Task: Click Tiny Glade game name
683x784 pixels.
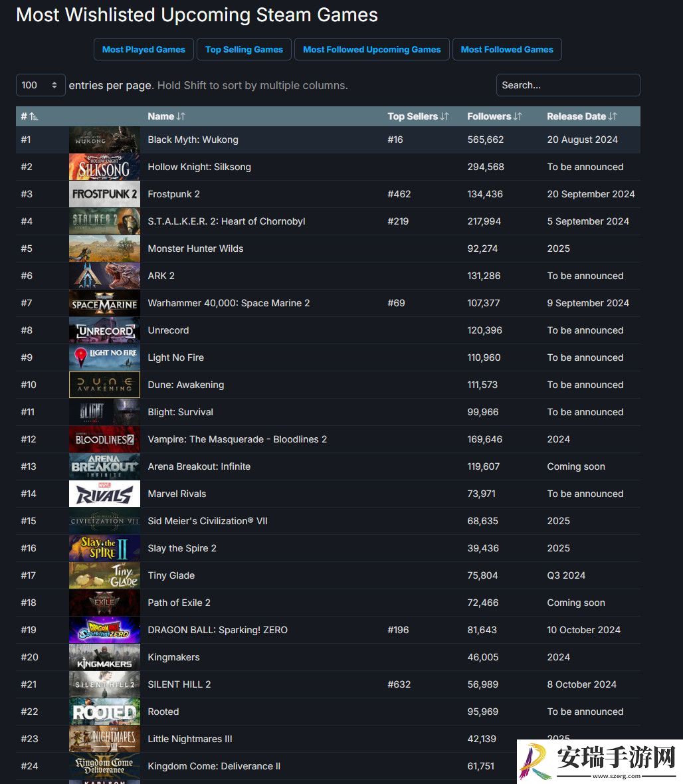Action: (171, 575)
